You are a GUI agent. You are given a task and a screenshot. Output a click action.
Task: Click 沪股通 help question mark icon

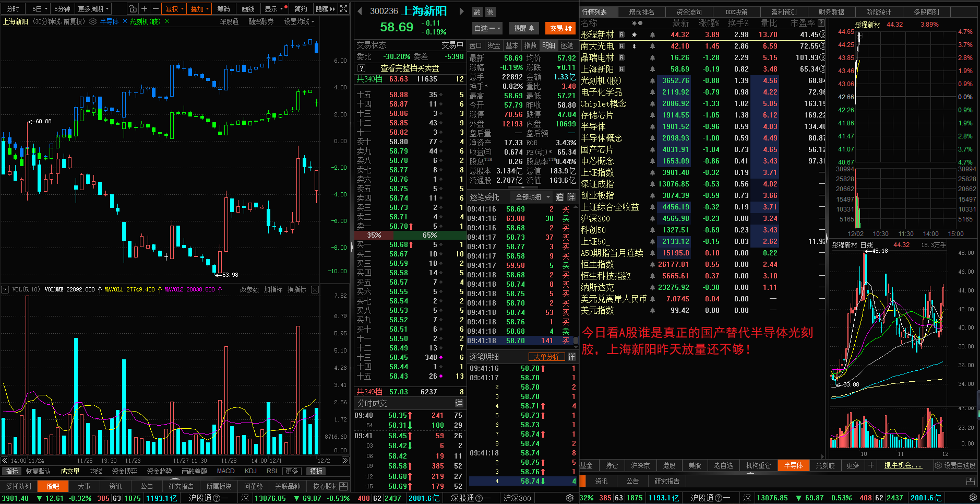[x=217, y=498]
